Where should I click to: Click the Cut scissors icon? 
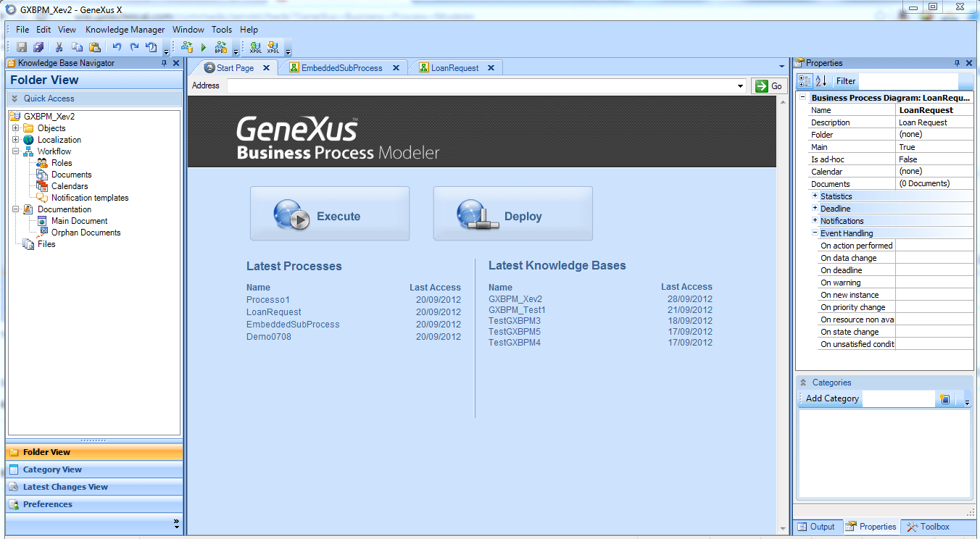(x=59, y=47)
